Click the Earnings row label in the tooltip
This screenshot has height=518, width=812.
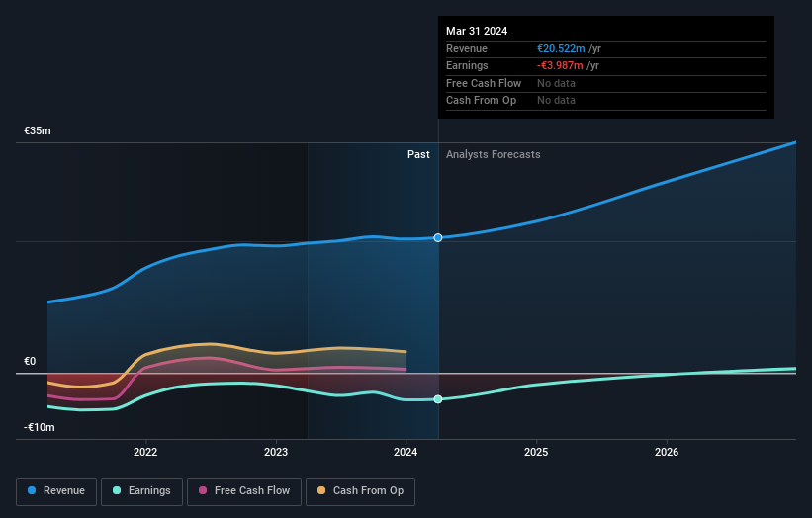pyautogui.click(x=467, y=65)
